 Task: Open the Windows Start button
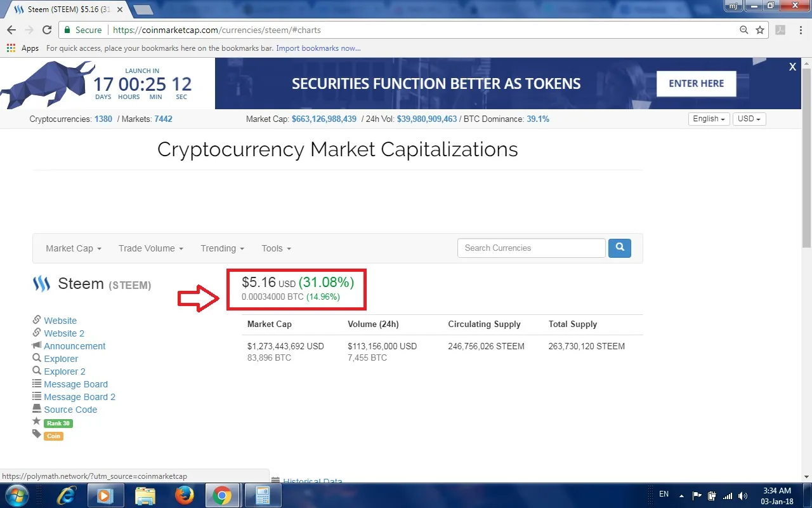pos(16,495)
